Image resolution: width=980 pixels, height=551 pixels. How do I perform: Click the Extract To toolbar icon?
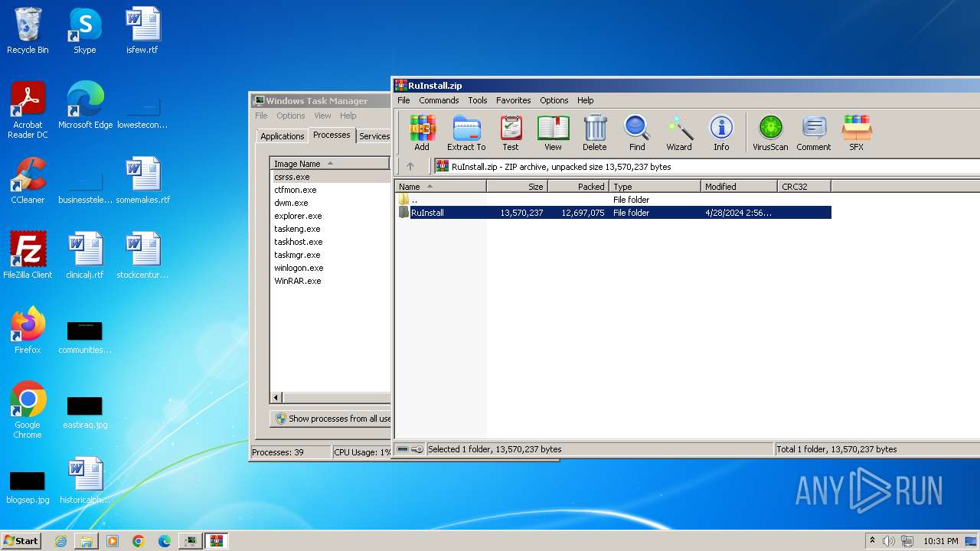click(466, 132)
